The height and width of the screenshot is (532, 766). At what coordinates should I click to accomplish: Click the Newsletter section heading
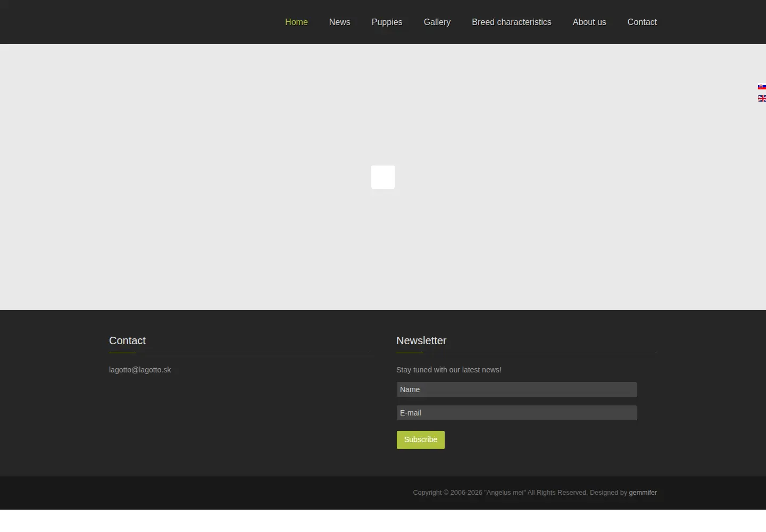point(421,340)
